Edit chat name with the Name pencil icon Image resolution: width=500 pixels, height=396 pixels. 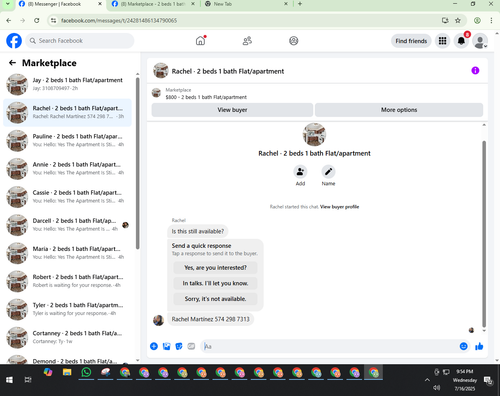[328, 172]
